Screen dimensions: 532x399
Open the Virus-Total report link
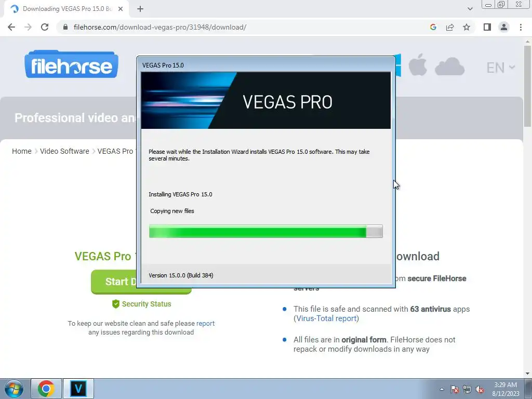[x=326, y=318]
